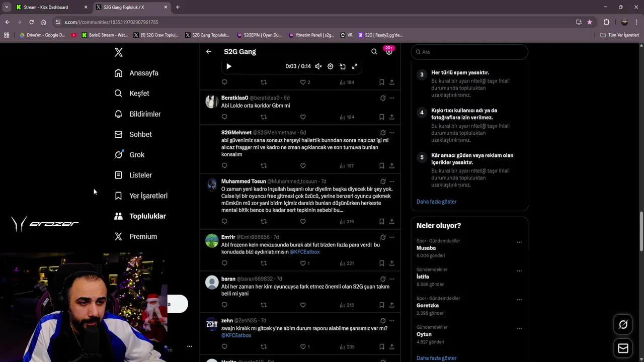Repost the zehn post
This screenshot has width=644, height=362.
point(264,347)
